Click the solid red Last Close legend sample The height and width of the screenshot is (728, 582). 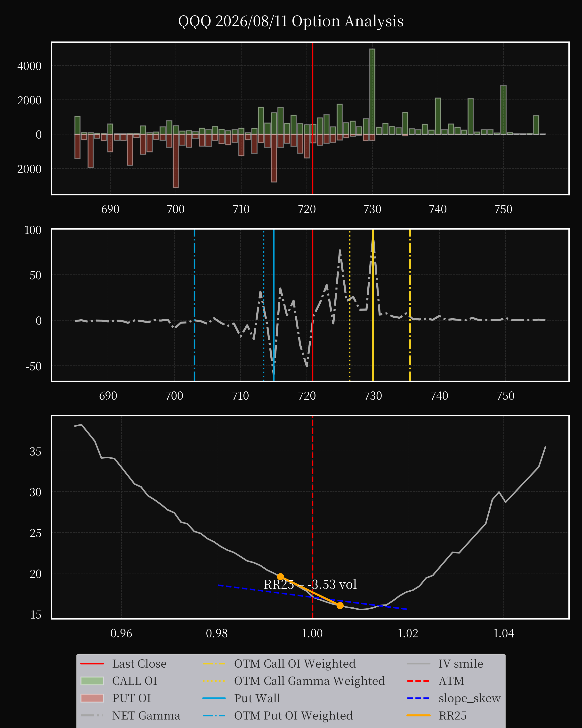tap(92, 663)
